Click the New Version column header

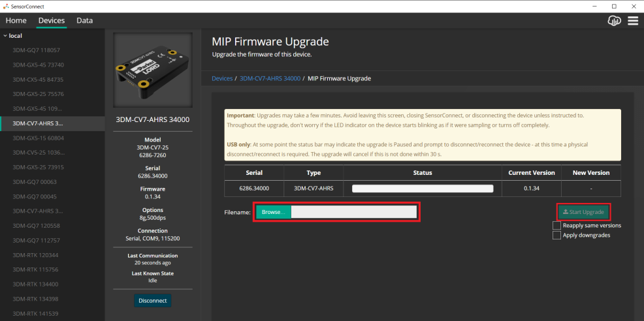tap(591, 173)
